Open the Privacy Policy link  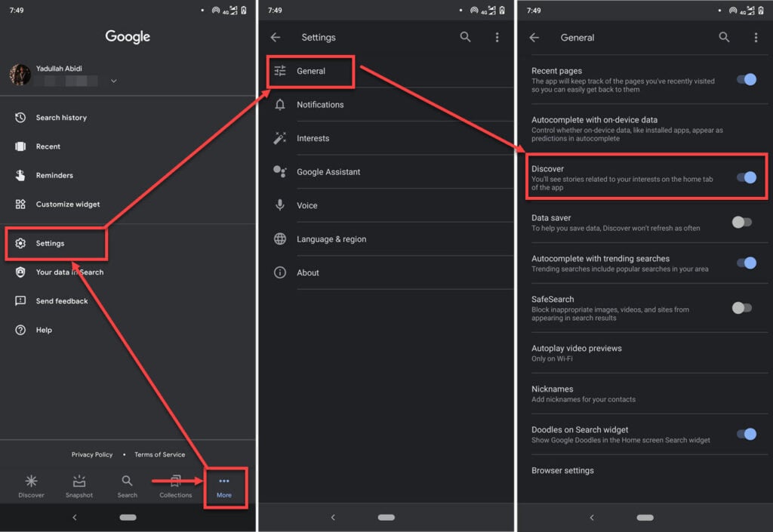pyautogui.click(x=91, y=455)
